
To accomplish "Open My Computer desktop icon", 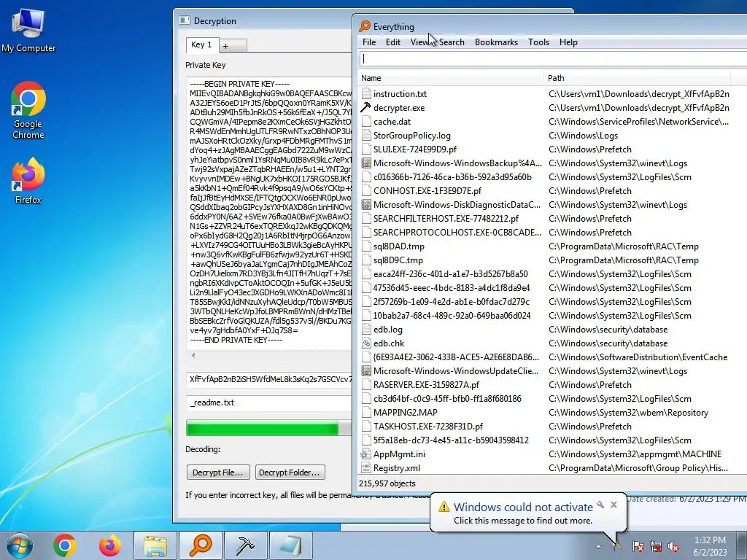I will pos(28,30).
